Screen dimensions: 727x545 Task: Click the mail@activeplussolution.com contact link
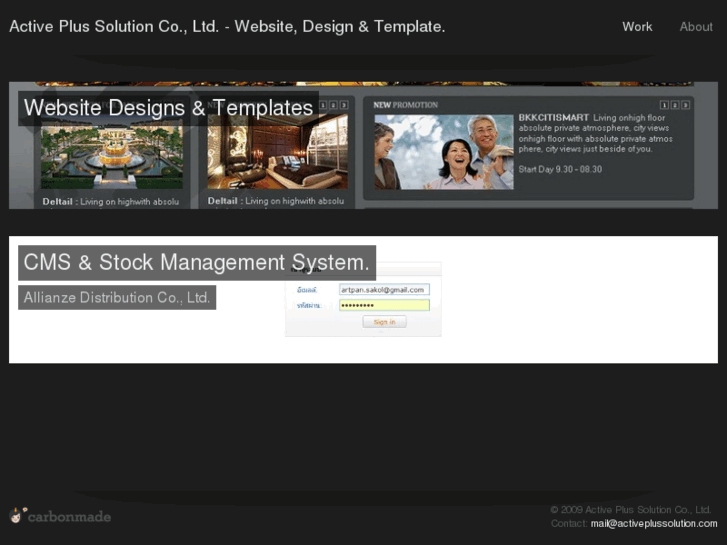[x=654, y=524]
